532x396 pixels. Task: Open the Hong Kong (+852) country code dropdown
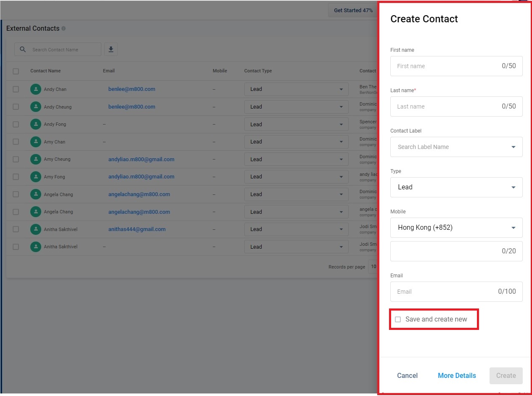456,228
